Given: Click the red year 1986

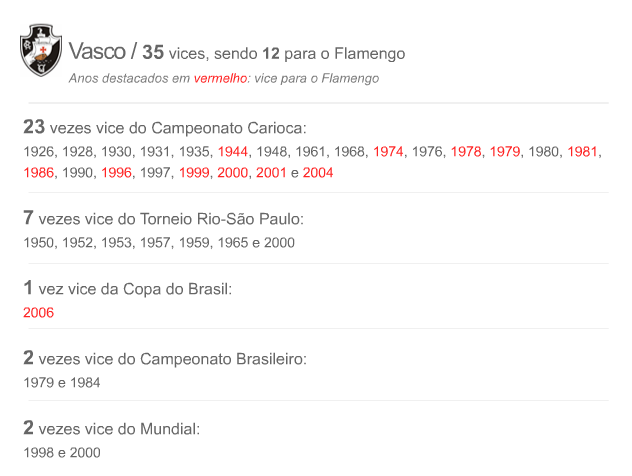Looking at the screenshot, I should click(38, 172).
